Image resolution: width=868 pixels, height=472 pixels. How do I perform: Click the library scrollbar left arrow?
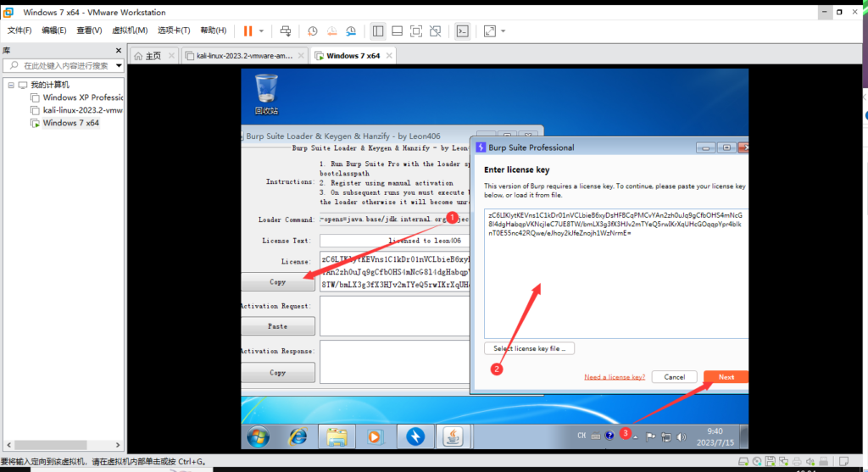pyautogui.click(x=8, y=445)
